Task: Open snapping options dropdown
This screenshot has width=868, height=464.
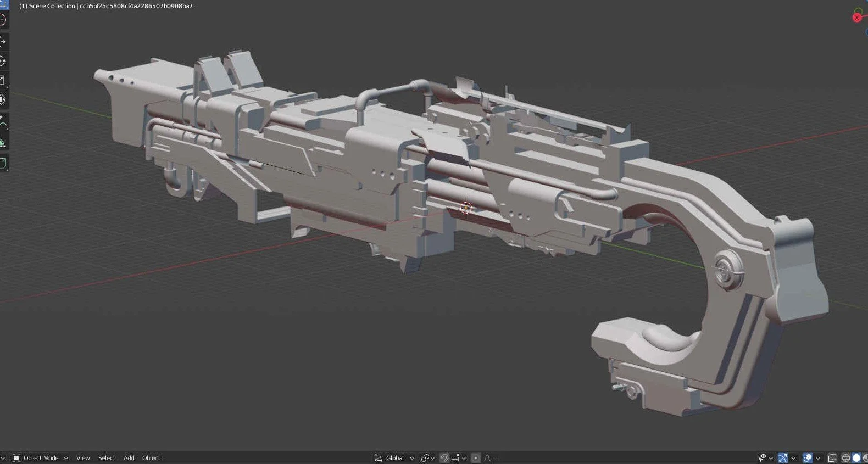Action: pyautogui.click(x=458, y=458)
